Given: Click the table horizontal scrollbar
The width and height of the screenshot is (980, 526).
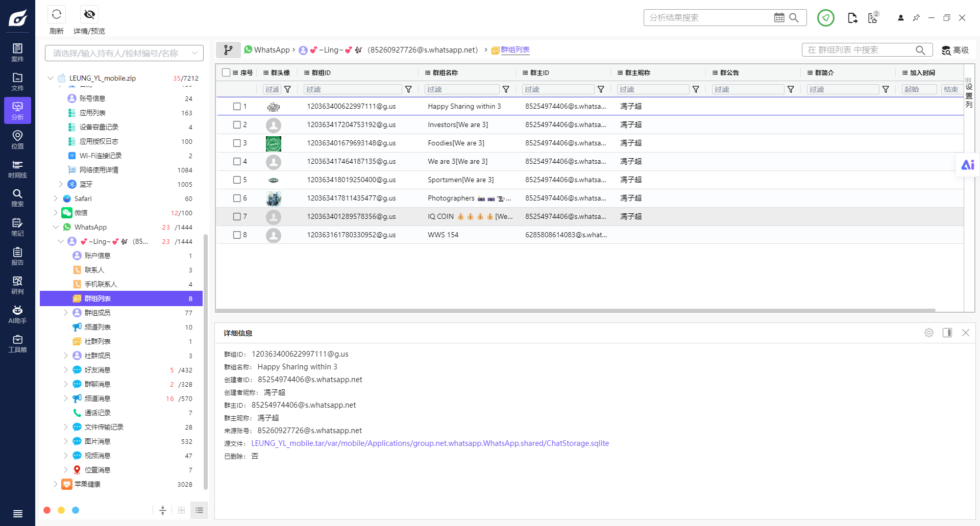Looking at the screenshot, I should 576,310.
